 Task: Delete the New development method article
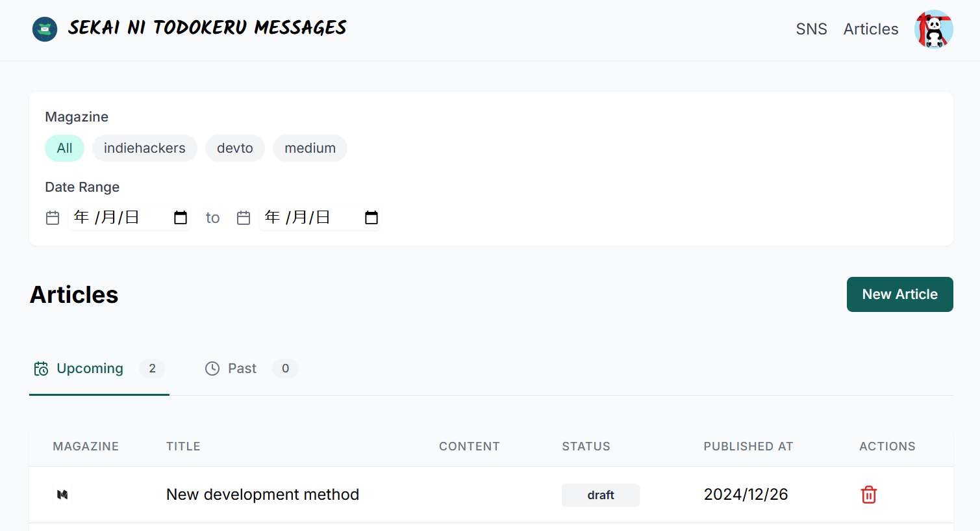(868, 495)
